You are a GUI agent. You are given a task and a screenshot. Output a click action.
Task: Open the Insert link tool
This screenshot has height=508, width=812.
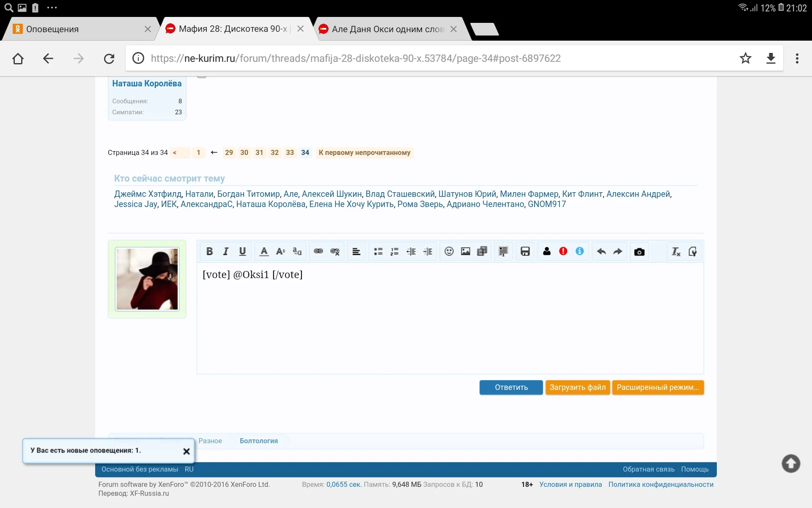point(318,251)
